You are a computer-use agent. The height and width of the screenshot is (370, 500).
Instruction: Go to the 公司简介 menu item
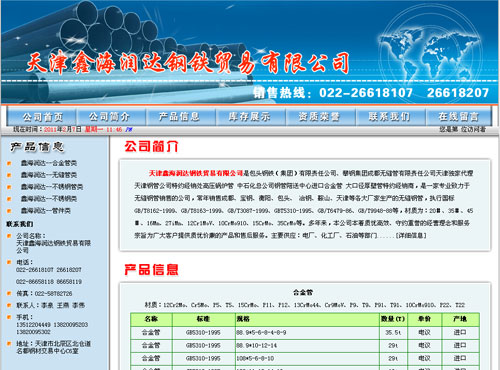(110, 117)
